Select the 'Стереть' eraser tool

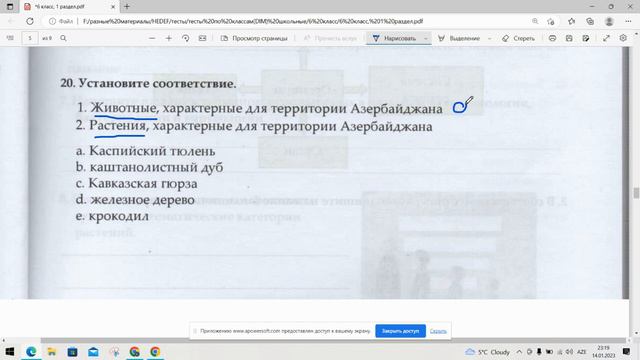[518, 38]
